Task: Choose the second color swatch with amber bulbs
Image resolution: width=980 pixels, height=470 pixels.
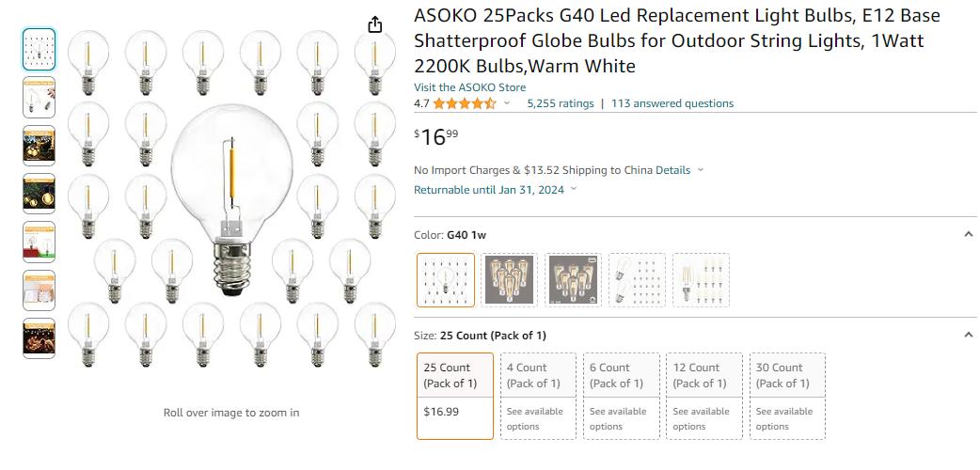Action: tap(510, 280)
